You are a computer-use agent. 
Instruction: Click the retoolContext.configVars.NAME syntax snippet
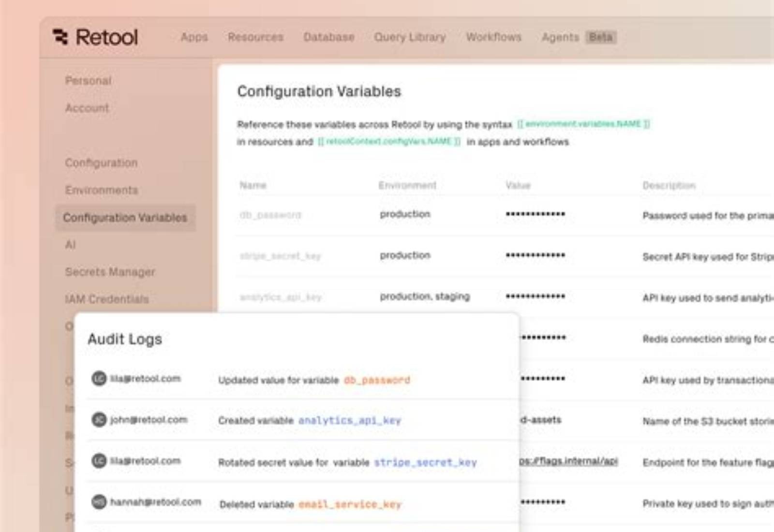pos(389,141)
